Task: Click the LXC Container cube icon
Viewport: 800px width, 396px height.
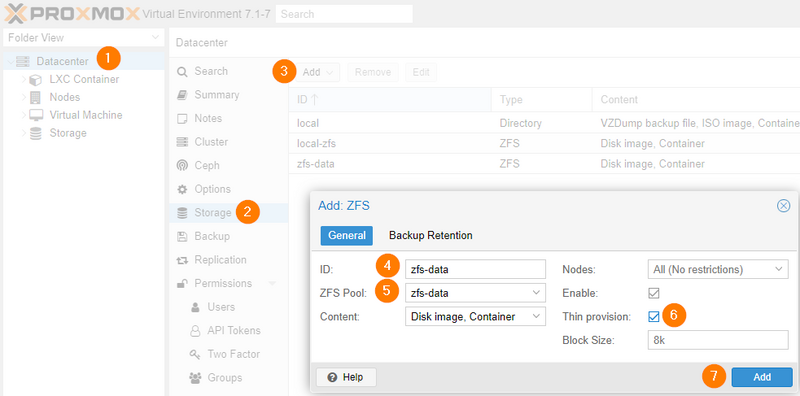Action: pyautogui.click(x=35, y=80)
